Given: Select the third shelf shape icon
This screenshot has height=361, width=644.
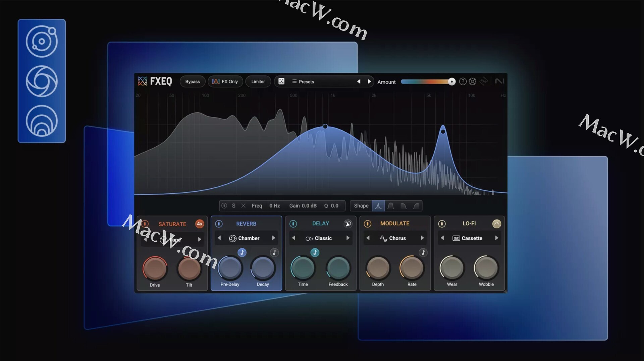Looking at the screenshot, I should click(x=404, y=206).
